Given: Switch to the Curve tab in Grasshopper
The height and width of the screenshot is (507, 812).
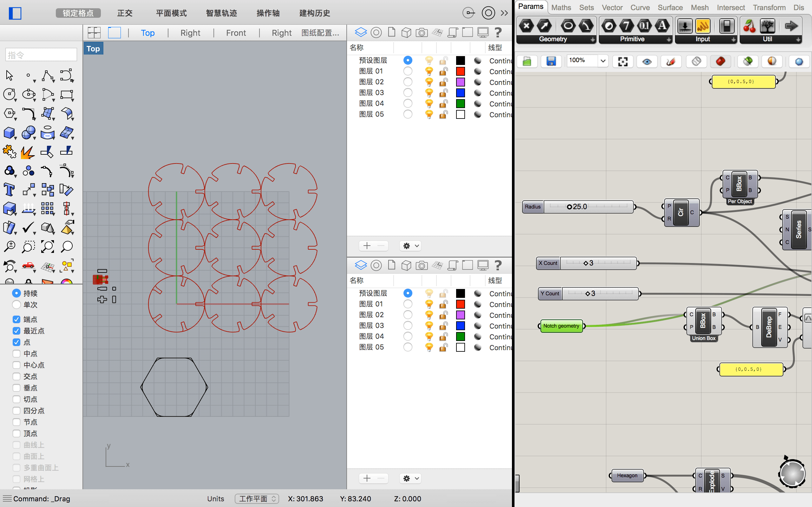Looking at the screenshot, I should click(x=639, y=7).
